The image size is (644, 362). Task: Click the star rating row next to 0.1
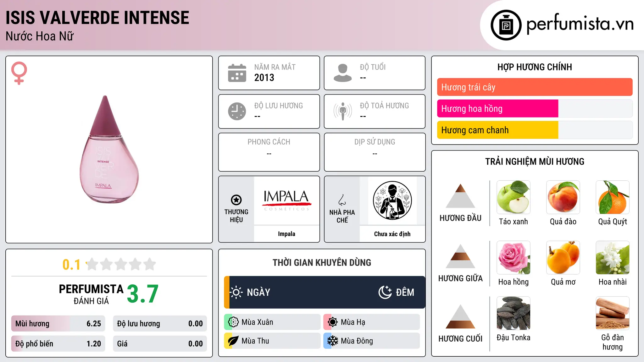click(121, 264)
